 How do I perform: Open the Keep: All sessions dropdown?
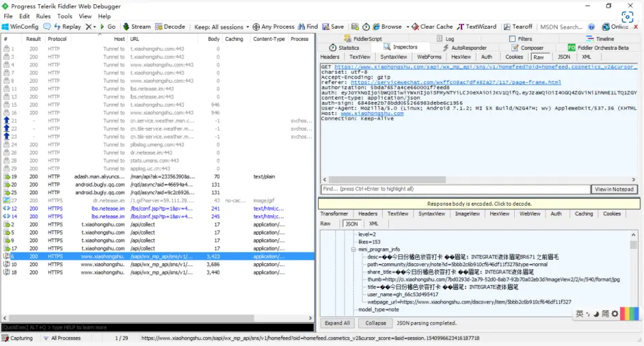point(222,27)
